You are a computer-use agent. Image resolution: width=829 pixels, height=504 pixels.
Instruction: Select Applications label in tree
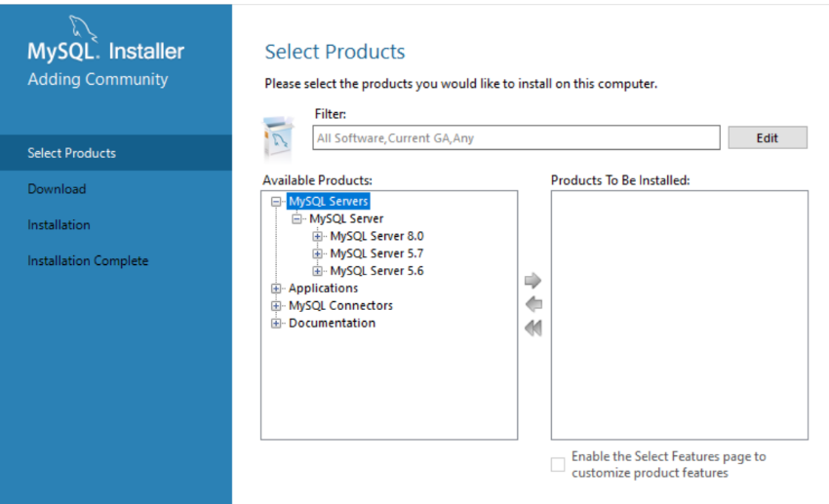[323, 289]
